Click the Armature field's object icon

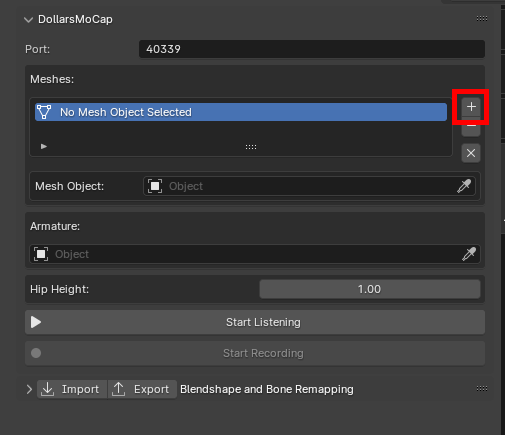[41, 254]
